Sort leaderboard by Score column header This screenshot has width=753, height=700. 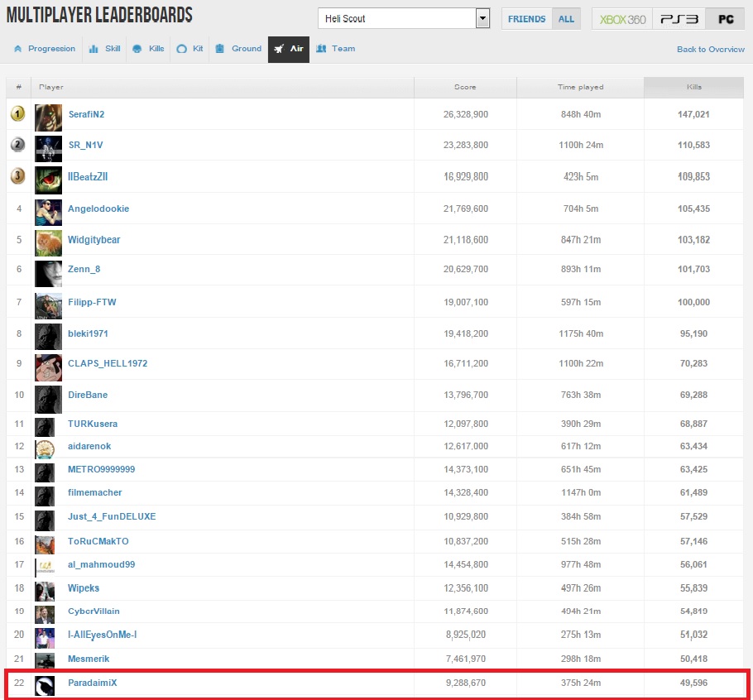tap(465, 87)
